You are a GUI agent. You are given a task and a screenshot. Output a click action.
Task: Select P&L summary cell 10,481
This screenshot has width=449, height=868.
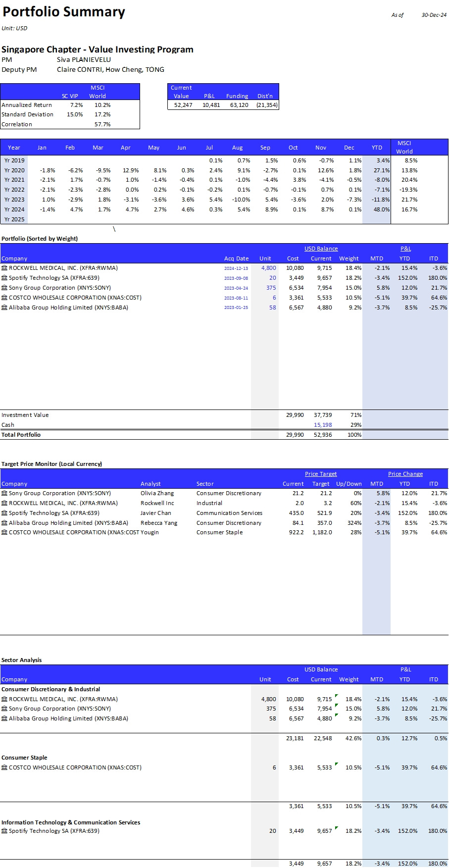click(211, 105)
